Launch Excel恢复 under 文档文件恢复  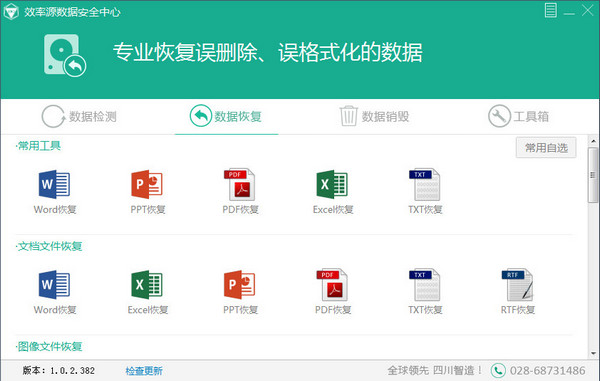click(148, 291)
